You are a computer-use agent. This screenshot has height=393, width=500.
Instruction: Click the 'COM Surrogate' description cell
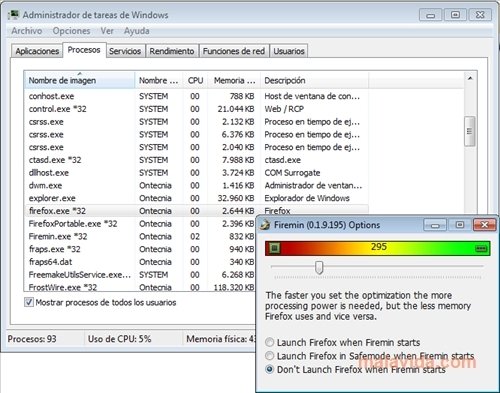click(x=292, y=173)
